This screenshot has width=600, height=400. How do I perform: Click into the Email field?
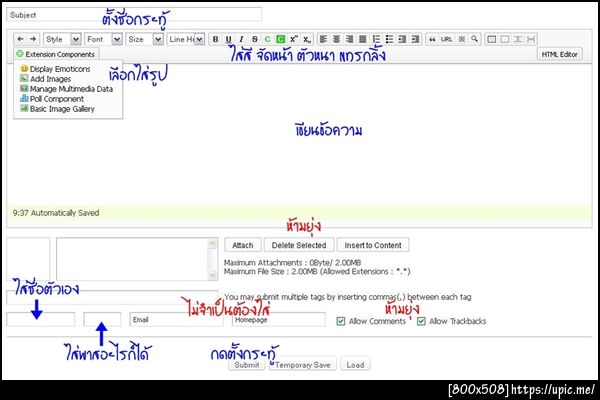pyautogui.click(x=176, y=320)
